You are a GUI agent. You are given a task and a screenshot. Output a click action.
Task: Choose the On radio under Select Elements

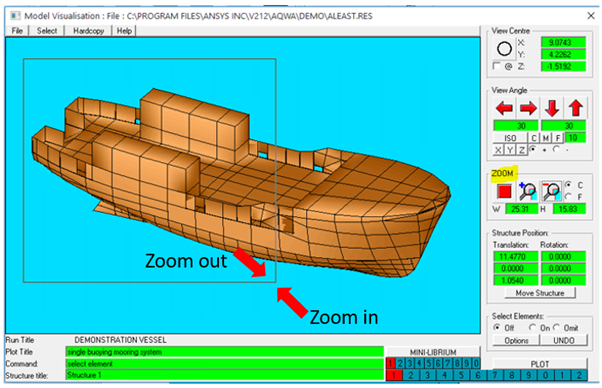[x=532, y=328]
